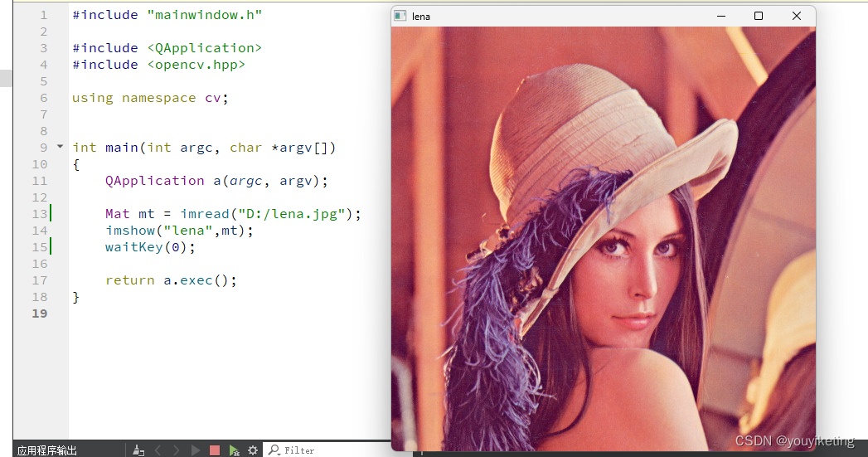Screen dimensions: 868x457
Task: Go to previous output tab arrow
Action: click(x=158, y=450)
